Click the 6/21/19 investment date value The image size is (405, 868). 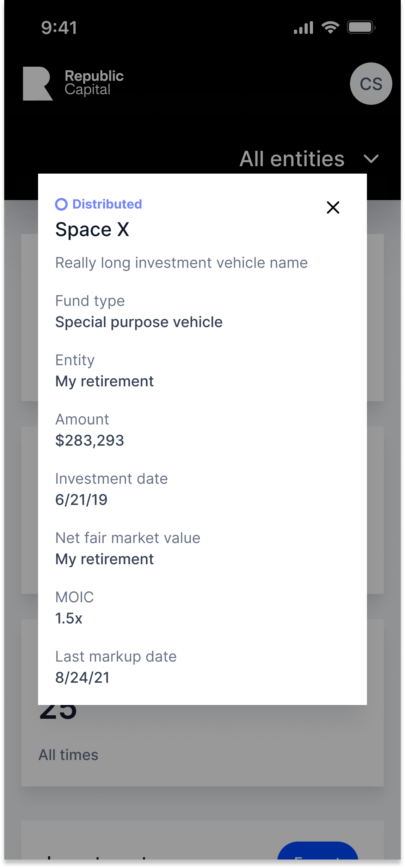(x=81, y=500)
